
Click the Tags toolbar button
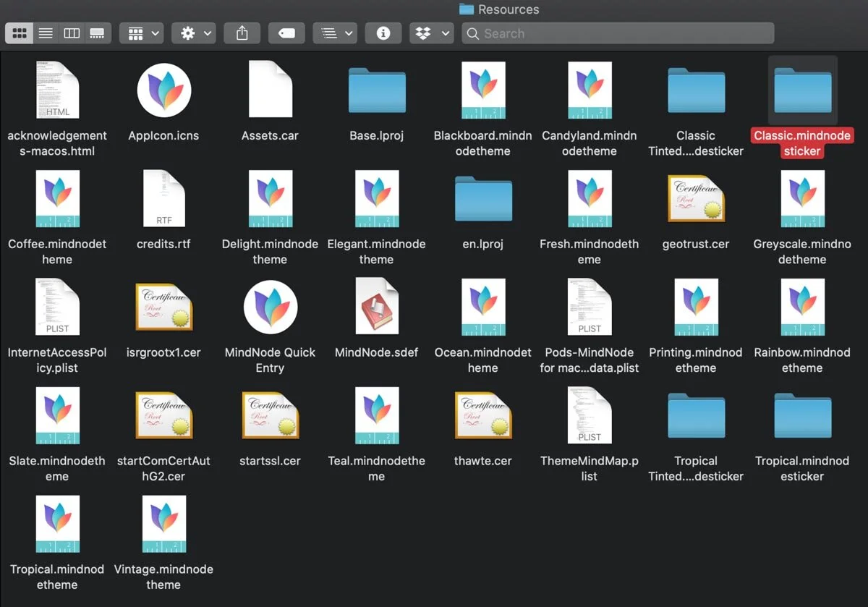(286, 33)
